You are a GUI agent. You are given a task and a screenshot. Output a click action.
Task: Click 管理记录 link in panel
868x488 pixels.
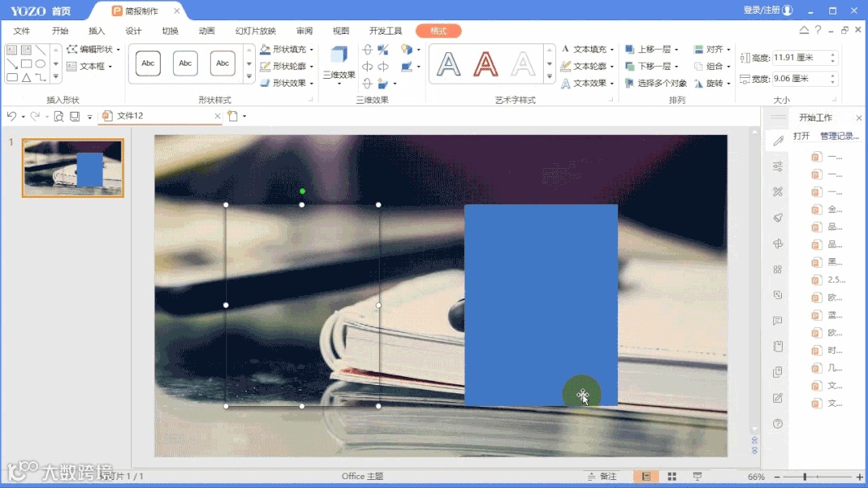839,136
